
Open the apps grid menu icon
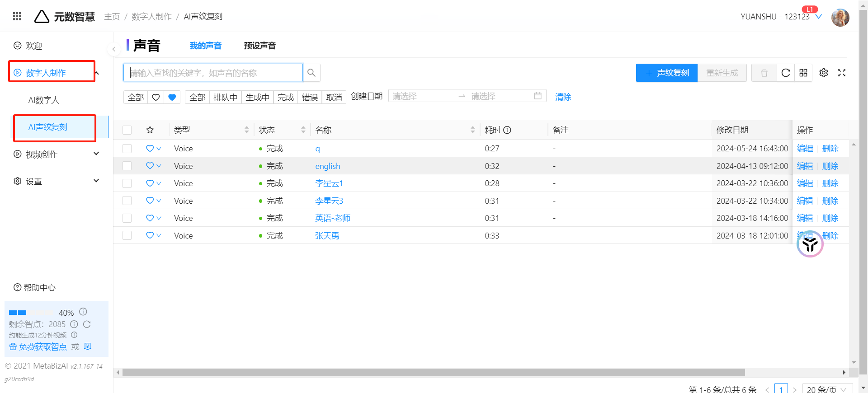coord(17,16)
